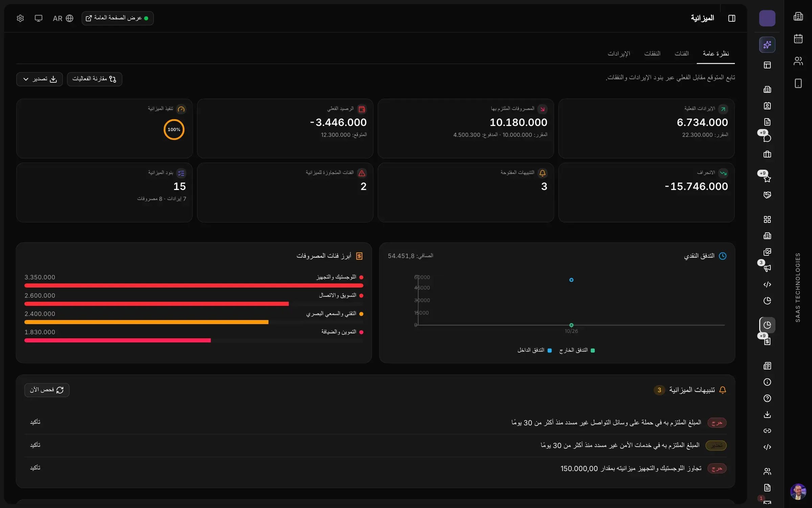Image resolution: width=812 pixels, height=508 pixels.
Task: Open the briefcase icon in the sidebar
Action: click(767, 154)
